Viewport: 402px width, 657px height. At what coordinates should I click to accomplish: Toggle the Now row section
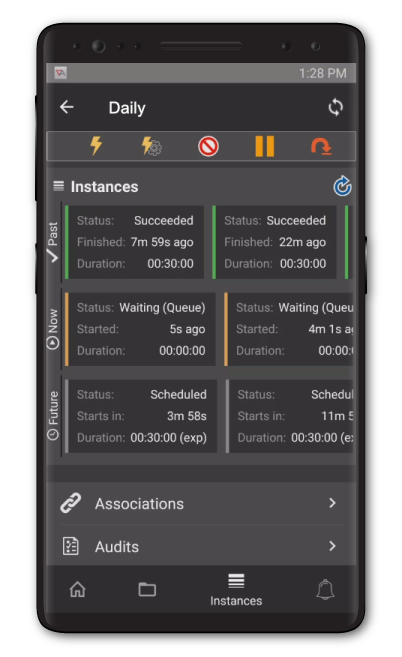53,329
